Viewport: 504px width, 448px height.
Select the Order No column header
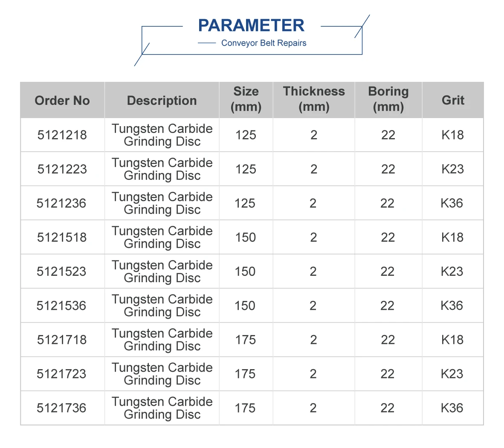[x=62, y=100]
